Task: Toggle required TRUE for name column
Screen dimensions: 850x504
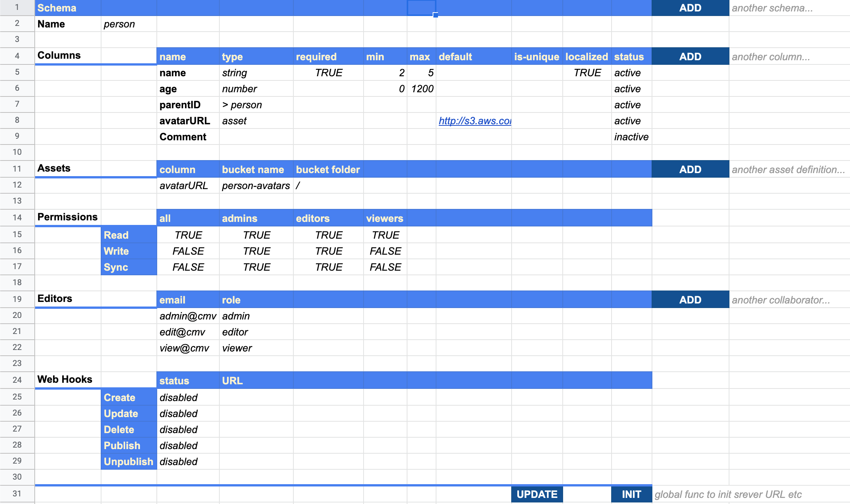Action: pyautogui.click(x=328, y=73)
